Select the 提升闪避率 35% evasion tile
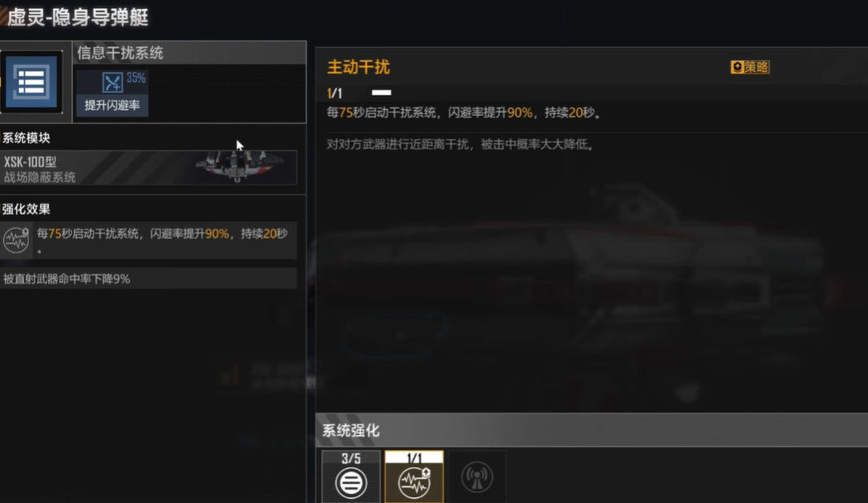 tap(112, 93)
